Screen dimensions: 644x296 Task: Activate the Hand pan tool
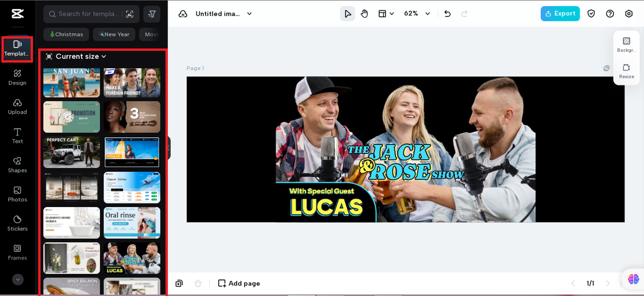(364, 14)
